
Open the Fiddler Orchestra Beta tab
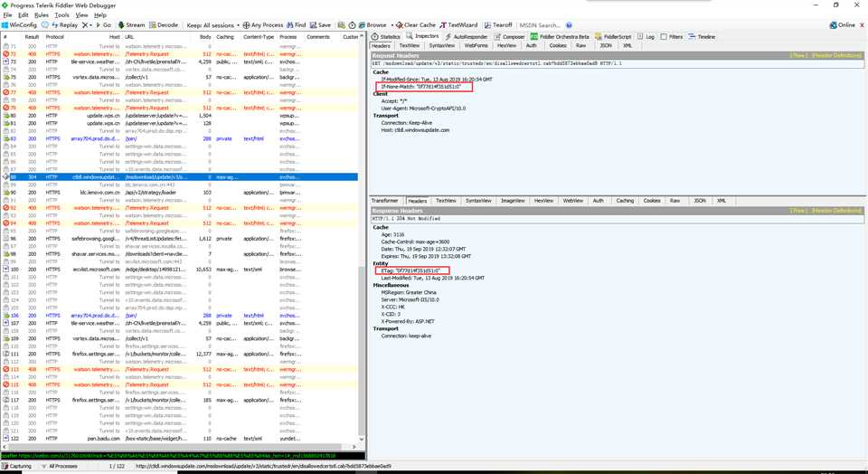[x=560, y=36]
